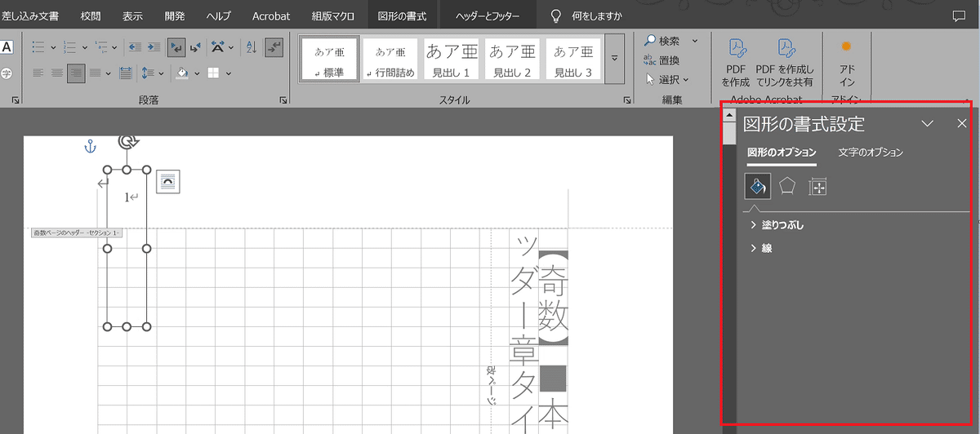Click the multilevel list icon
Viewport: 980px width, 434px height.
[x=101, y=47]
